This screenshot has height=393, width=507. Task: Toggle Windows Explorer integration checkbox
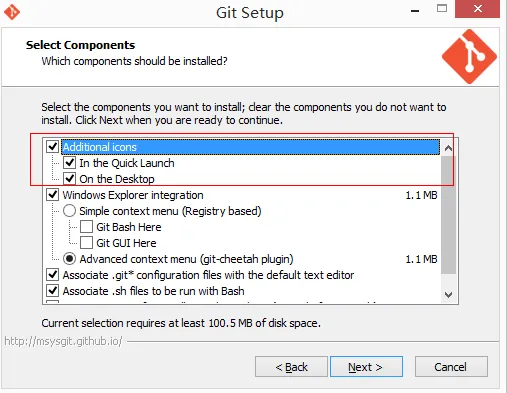[x=53, y=195]
